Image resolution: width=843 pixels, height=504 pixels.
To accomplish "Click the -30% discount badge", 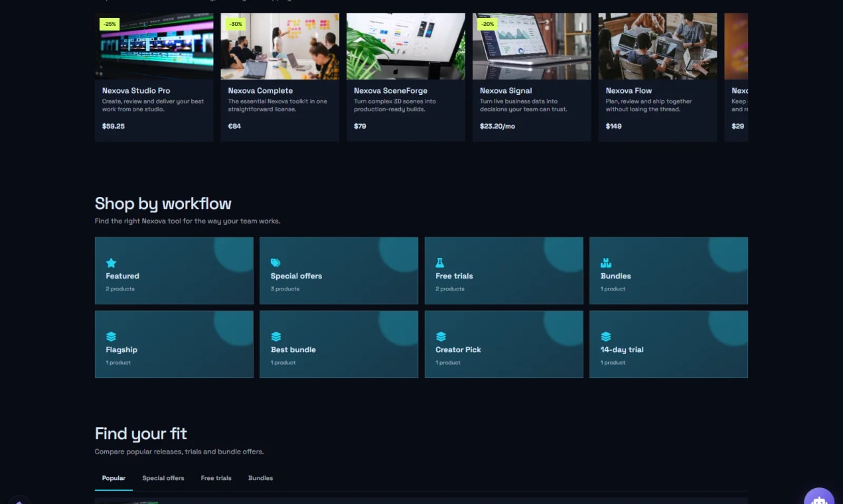I will (236, 24).
